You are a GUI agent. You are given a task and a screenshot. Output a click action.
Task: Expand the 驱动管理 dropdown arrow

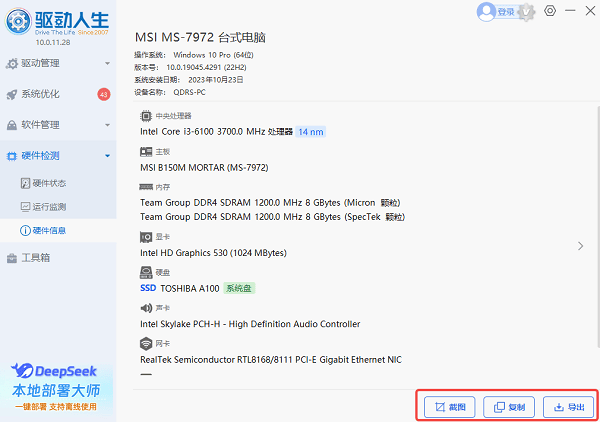107,63
